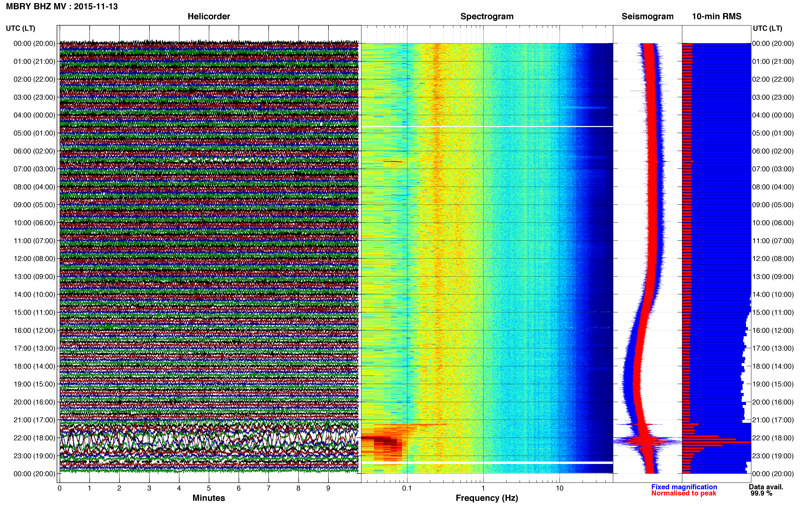
Task: Click helicorder time label "01:00 (21:00)"
Action: click(x=34, y=62)
